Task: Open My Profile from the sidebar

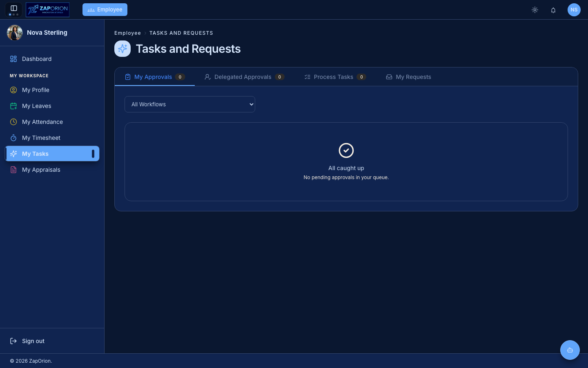Action: tap(52, 90)
